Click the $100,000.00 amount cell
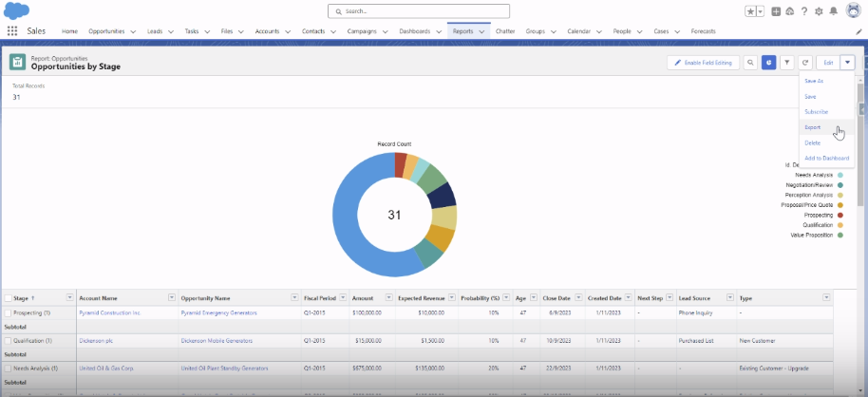 [372, 312]
